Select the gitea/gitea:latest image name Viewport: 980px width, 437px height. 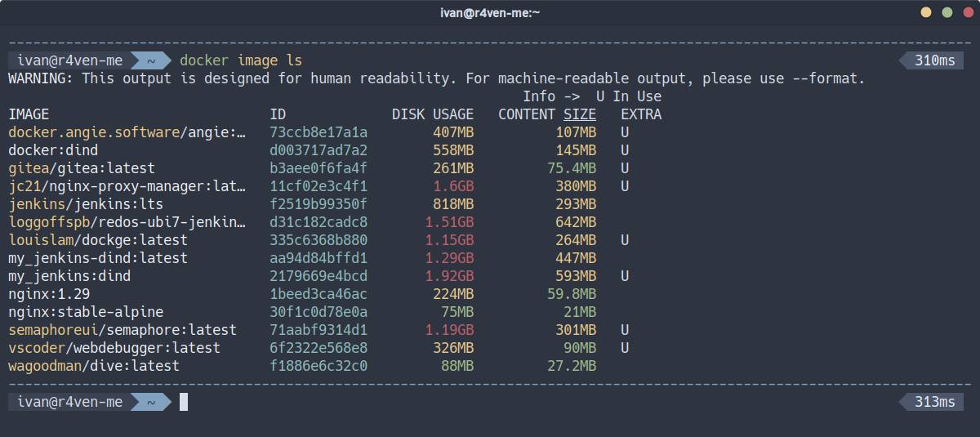81,168
